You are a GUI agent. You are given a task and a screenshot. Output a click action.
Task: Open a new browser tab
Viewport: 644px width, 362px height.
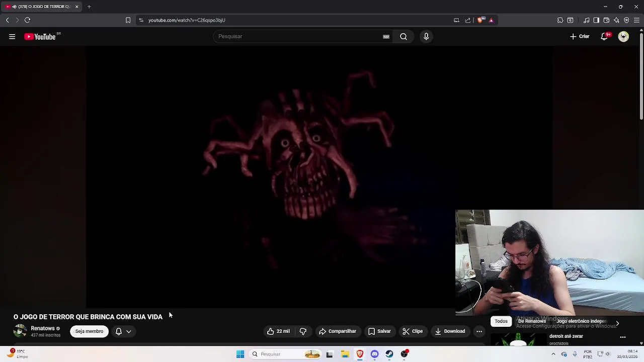click(89, 7)
